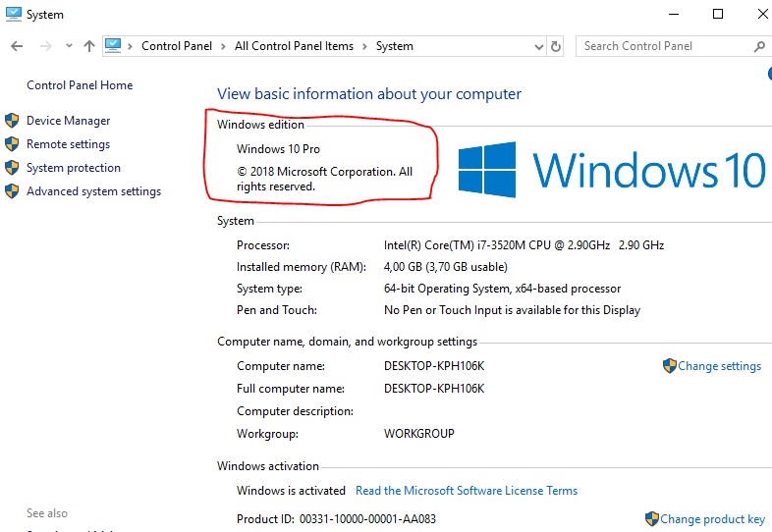
Task: Go up one level with up arrow
Action: (x=89, y=46)
